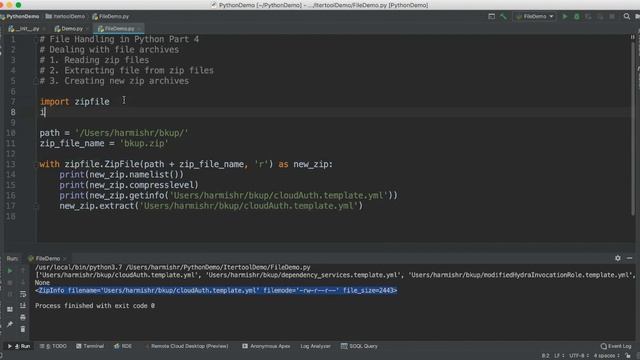Open the Event Log
Viewport: 640px width, 360px height.
(x=616, y=346)
